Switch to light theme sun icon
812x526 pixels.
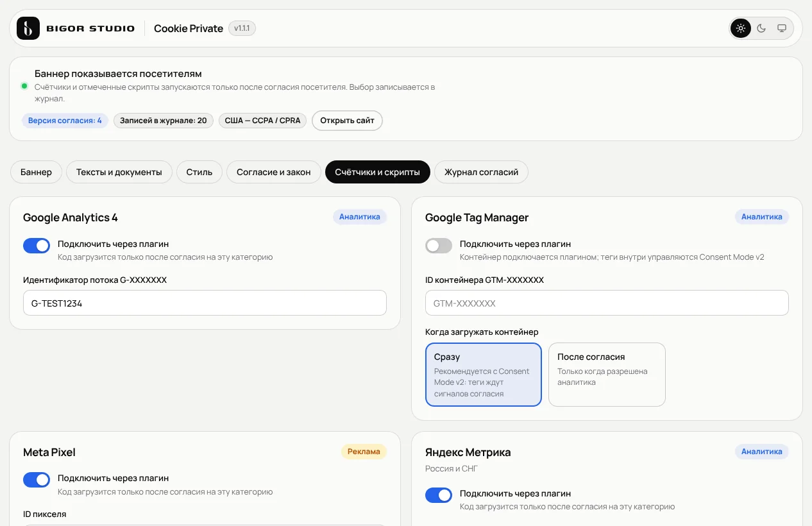(x=741, y=28)
